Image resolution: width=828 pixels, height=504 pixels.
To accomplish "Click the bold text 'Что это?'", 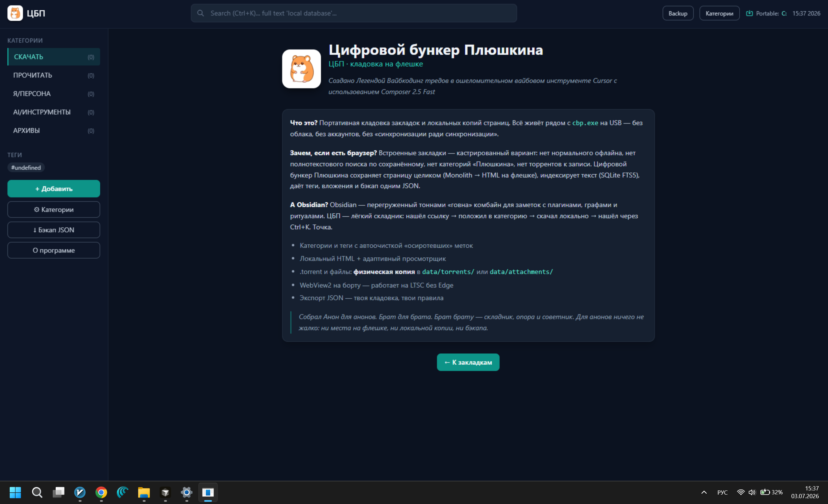I will [x=304, y=123].
